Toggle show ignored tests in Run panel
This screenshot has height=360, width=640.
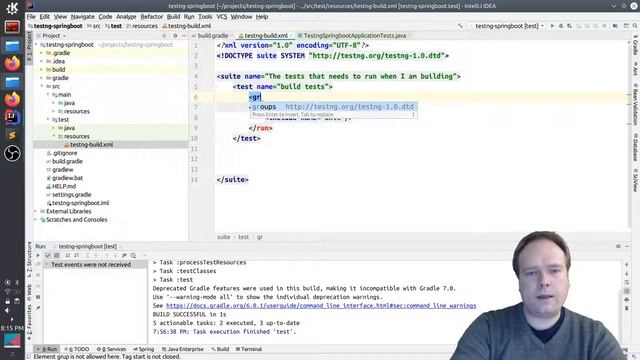click(x=57, y=256)
